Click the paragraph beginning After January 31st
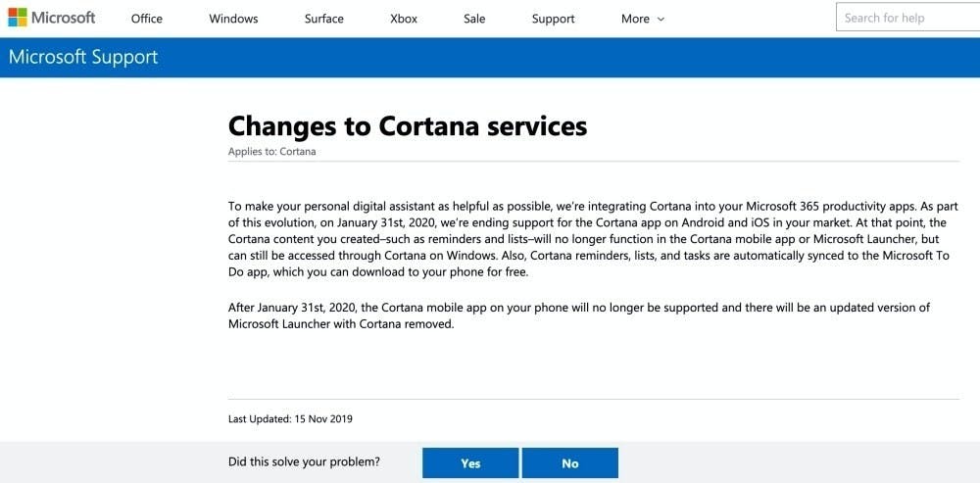This screenshot has height=483, width=980. 578,315
